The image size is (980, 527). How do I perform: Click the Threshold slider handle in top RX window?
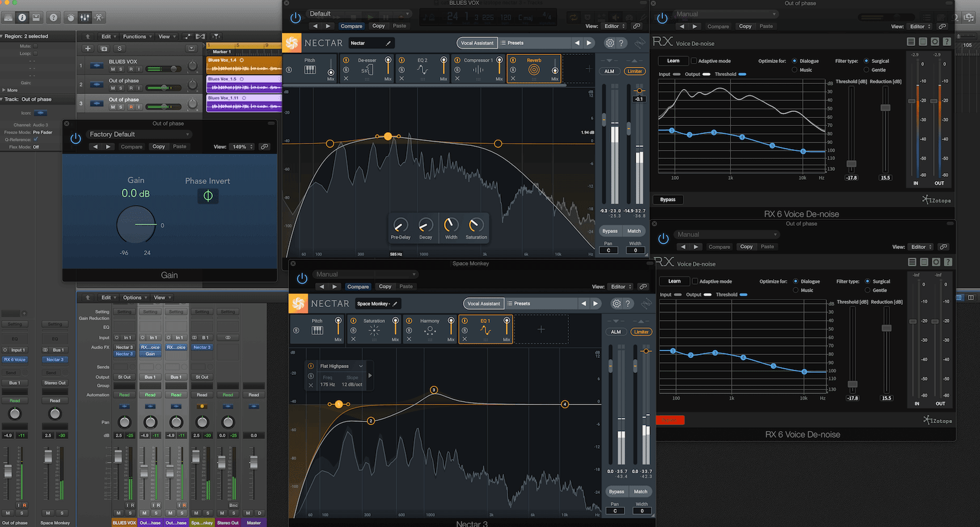(x=851, y=164)
